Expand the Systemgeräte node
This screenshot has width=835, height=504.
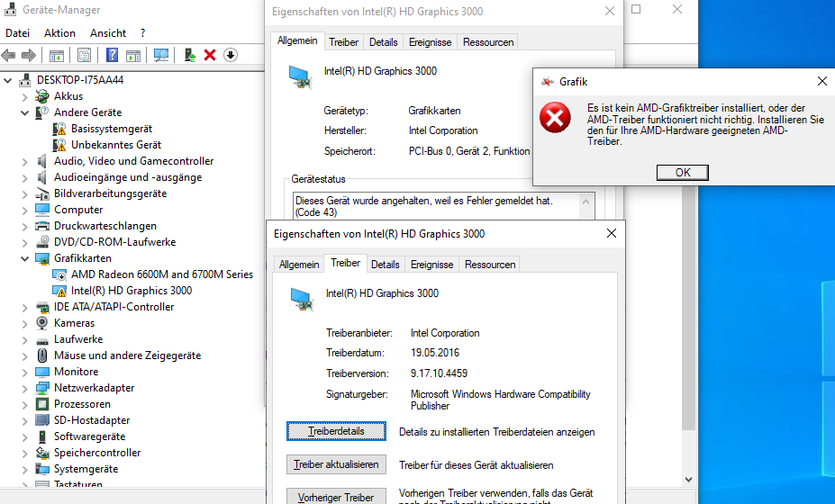24,470
